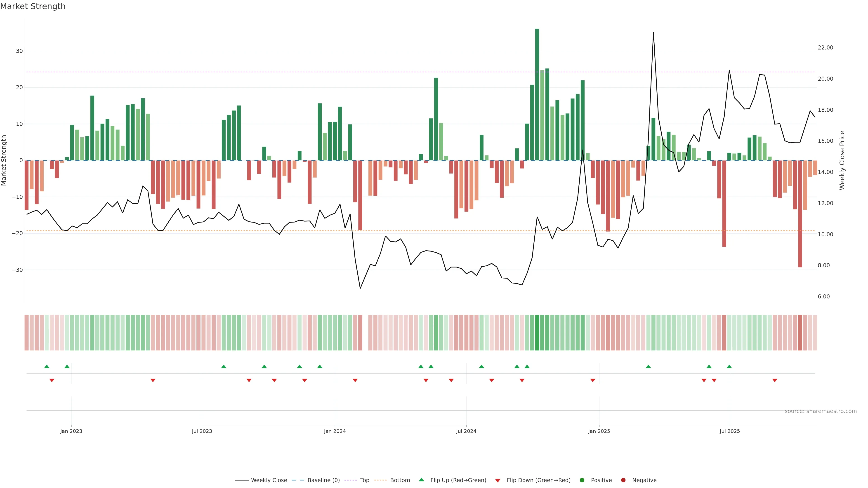This screenshot has width=868, height=488.
Task: Click the first red flip-down triangle marker
Action: [x=52, y=380]
